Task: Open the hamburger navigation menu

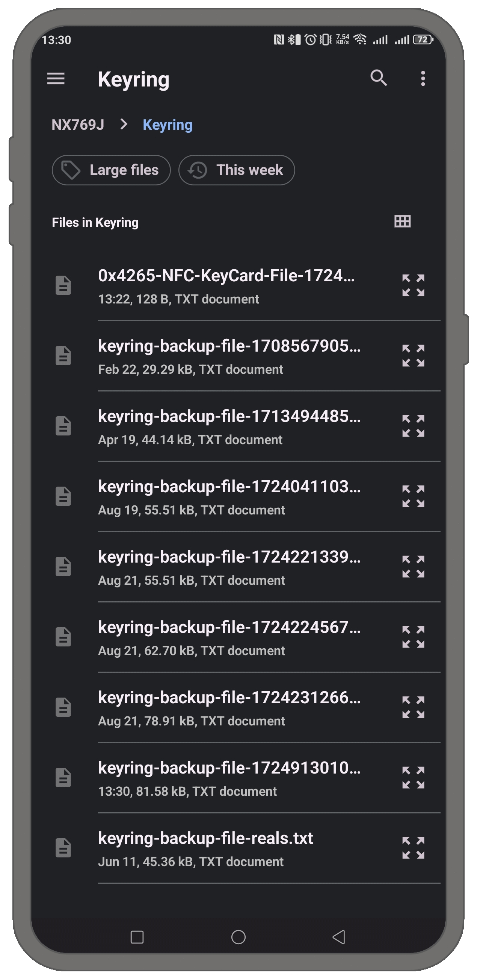Action: tap(56, 79)
